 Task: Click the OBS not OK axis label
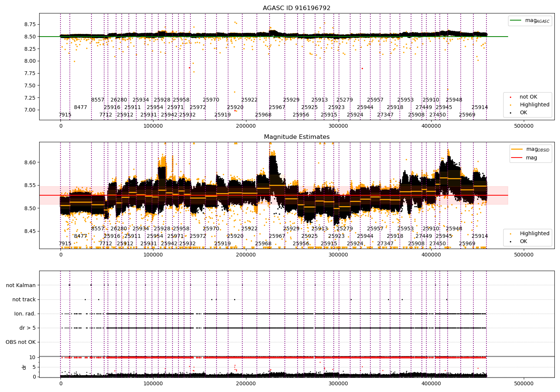(21, 342)
